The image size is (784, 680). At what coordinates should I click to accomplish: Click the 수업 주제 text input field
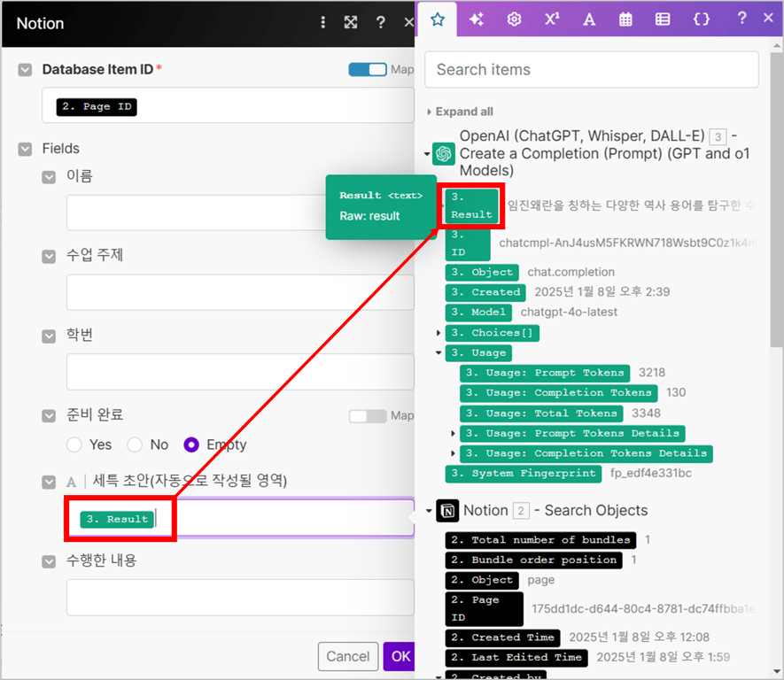pos(240,292)
